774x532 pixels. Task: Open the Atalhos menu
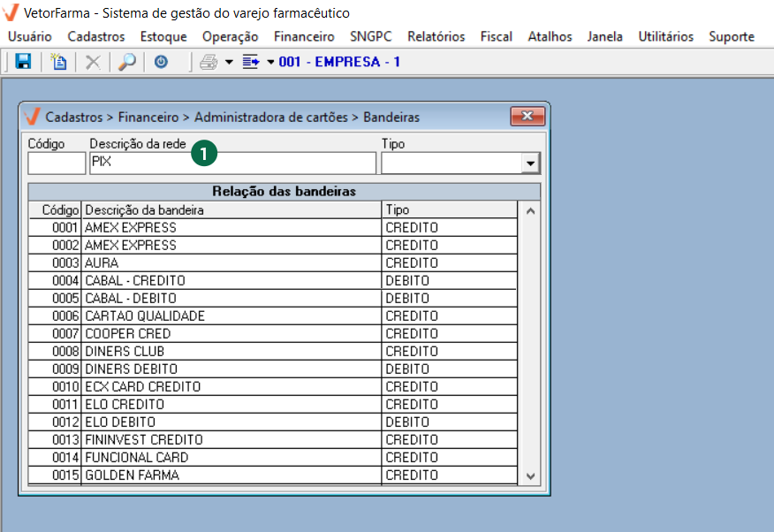(550, 36)
